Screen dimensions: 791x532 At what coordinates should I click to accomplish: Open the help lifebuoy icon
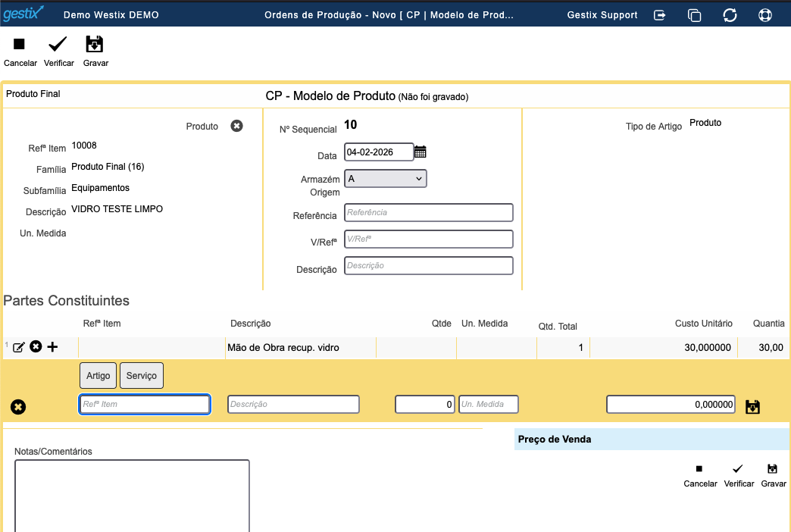click(764, 15)
